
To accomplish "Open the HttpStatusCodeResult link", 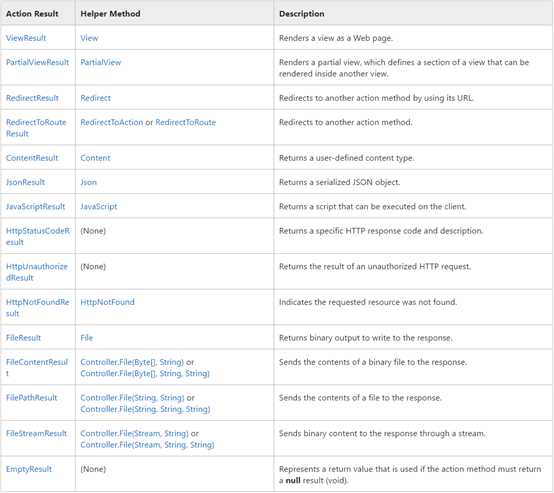I will (38, 236).
